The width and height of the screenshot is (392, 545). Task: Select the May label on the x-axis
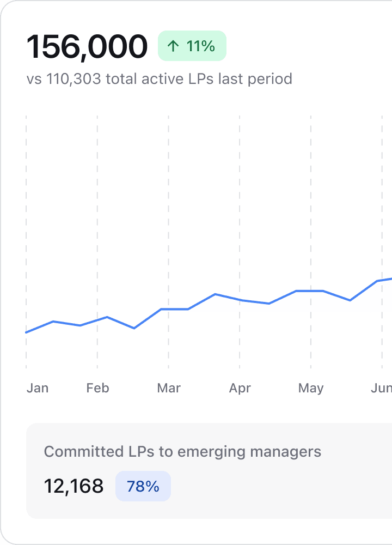311,388
